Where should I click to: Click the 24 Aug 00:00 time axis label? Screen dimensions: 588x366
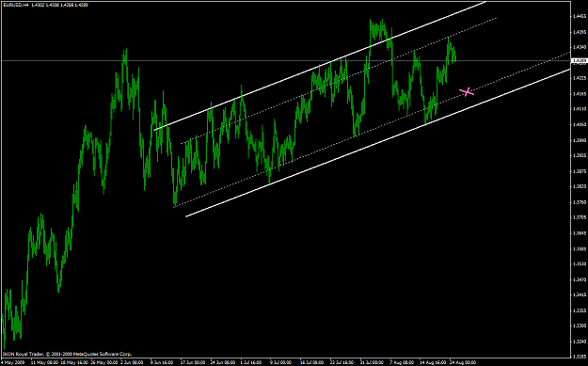tap(463, 362)
